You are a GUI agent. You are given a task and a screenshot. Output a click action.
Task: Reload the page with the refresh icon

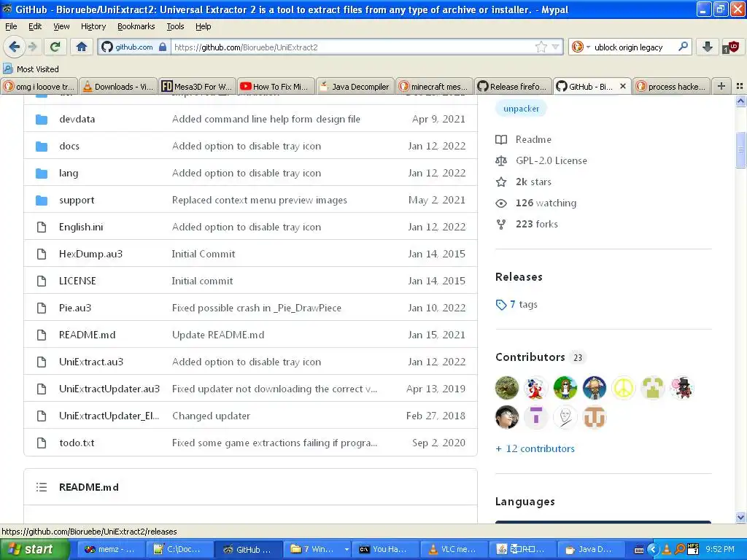(x=55, y=47)
